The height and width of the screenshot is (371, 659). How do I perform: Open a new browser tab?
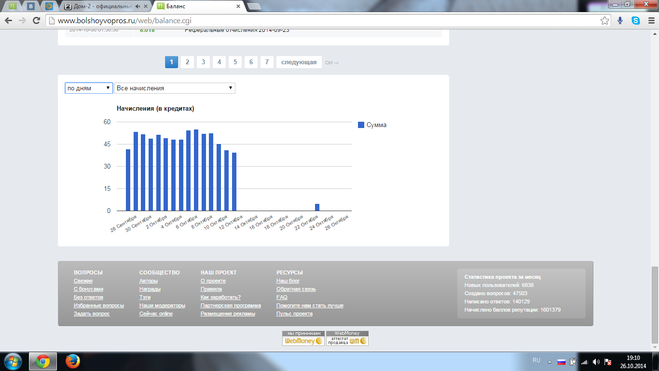[x=253, y=6]
